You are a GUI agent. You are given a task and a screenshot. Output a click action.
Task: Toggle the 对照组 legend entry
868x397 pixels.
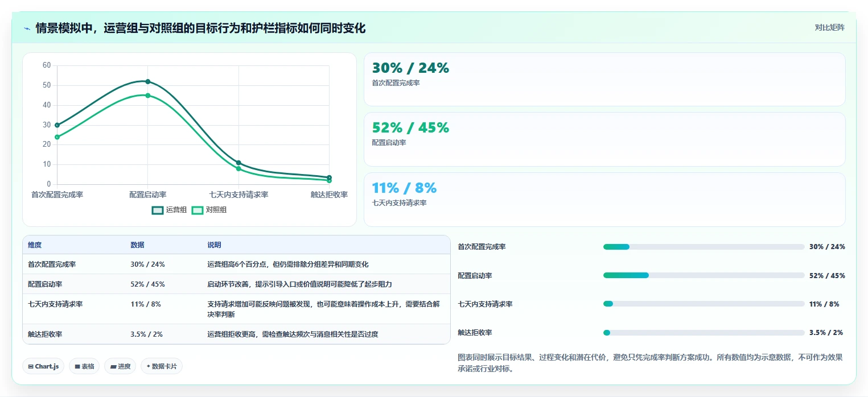[x=209, y=210]
